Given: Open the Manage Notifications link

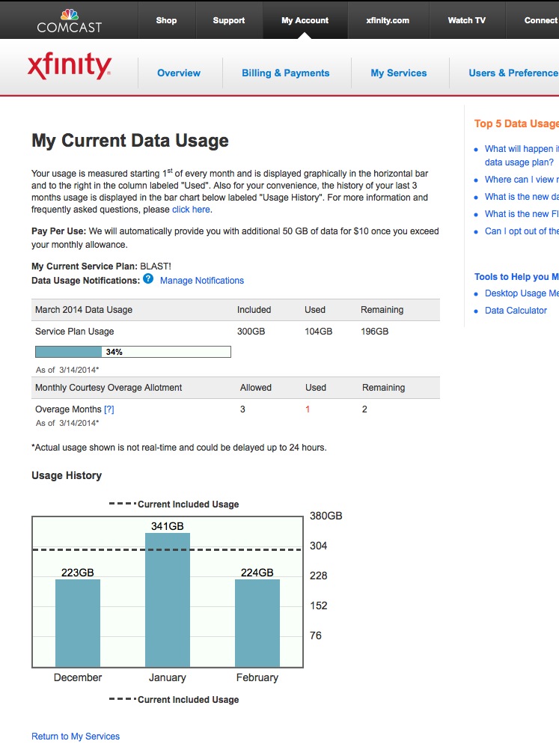Looking at the screenshot, I should coord(202,281).
